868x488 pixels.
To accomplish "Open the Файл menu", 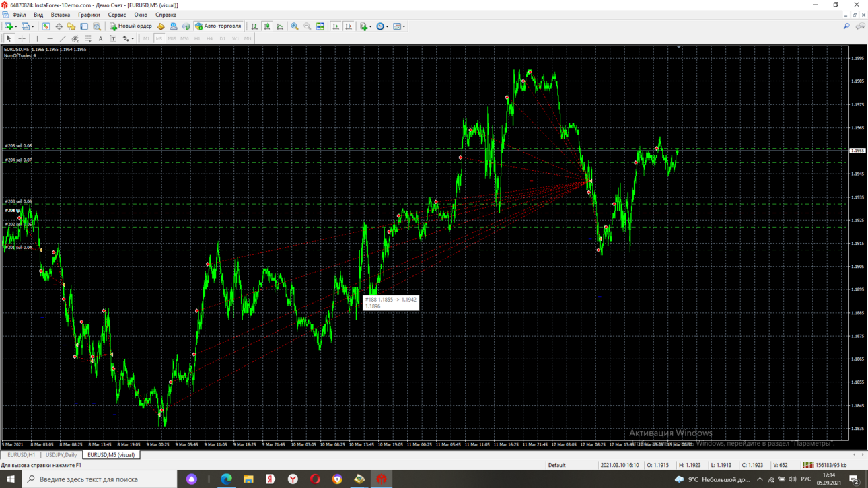I will coord(19,15).
